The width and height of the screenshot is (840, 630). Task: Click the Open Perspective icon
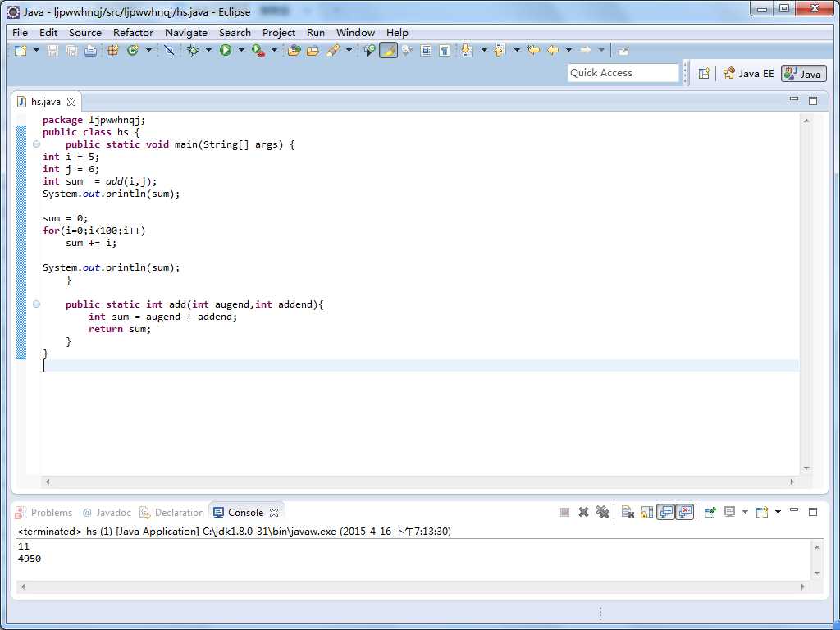pyautogui.click(x=704, y=73)
